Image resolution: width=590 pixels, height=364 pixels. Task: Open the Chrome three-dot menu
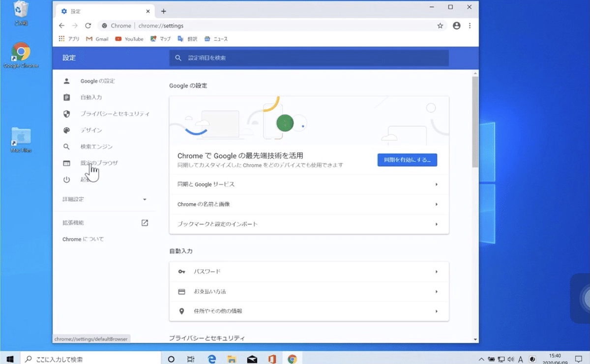[x=470, y=26]
